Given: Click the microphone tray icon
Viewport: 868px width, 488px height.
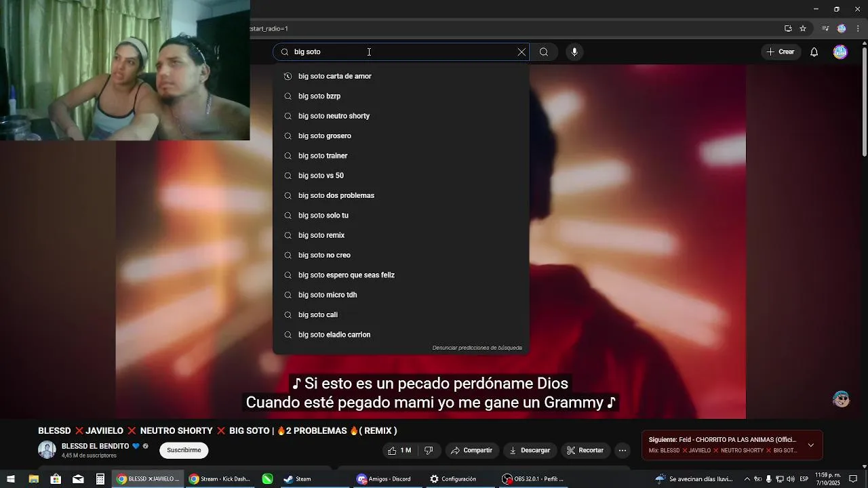Looking at the screenshot, I should coord(769,479).
